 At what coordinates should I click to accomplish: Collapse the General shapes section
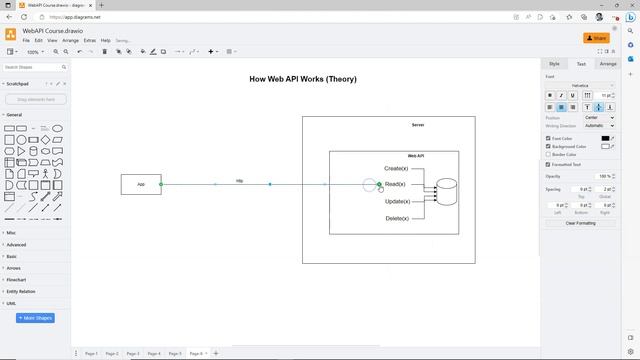tap(14, 115)
